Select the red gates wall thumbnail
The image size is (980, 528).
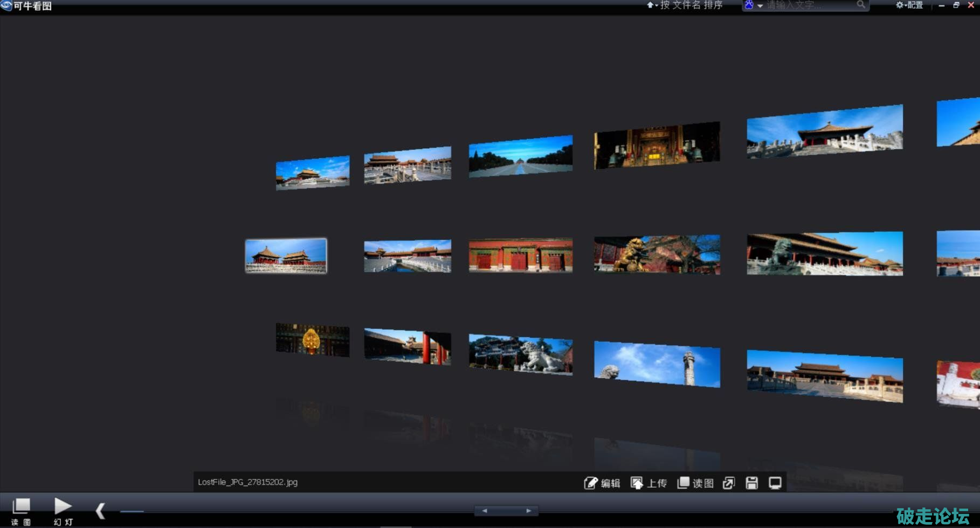coord(520,255)
